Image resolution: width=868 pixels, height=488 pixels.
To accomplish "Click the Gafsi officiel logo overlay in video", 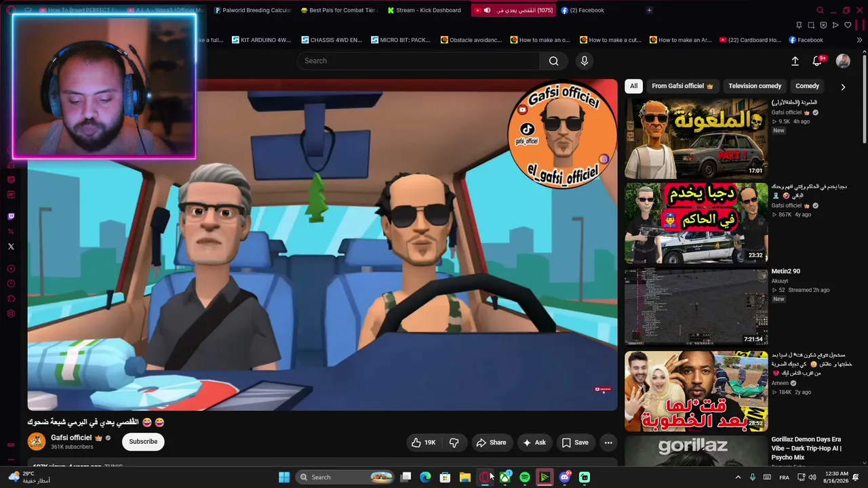I will [x=562, y=135].
